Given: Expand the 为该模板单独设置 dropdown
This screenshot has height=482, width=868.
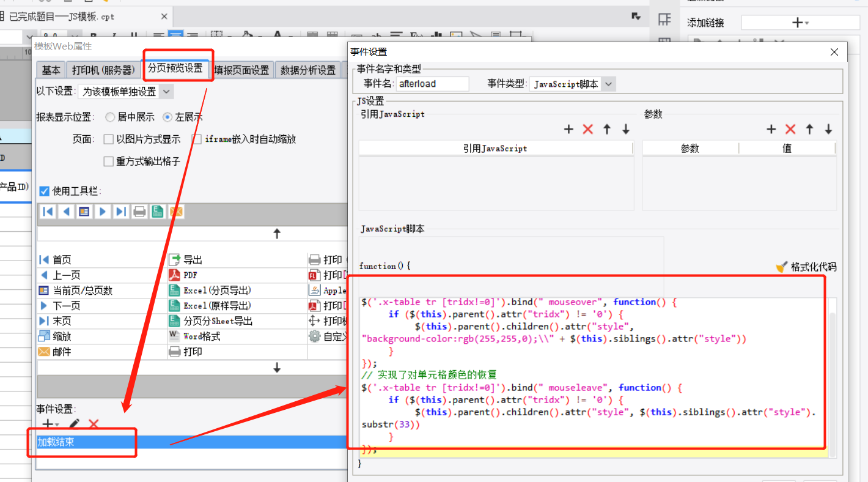Looking at the screenshot, I should pyautogui.click(x=126, y=92).
